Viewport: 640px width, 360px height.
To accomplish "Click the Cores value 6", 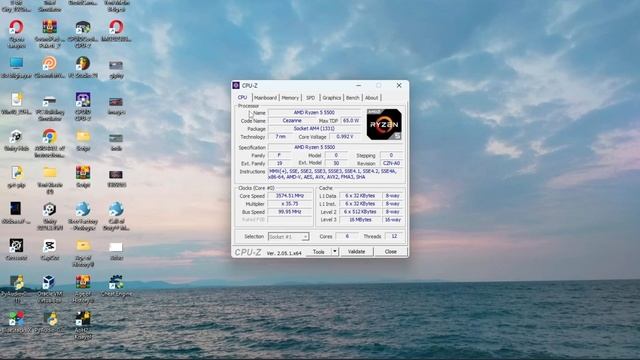I will (x=347, y=236).
